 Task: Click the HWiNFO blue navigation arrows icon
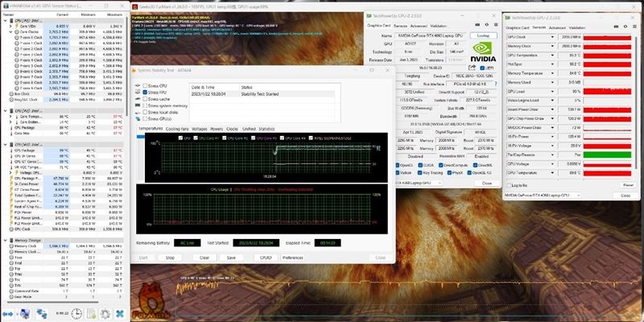click(x=7, y=314)
